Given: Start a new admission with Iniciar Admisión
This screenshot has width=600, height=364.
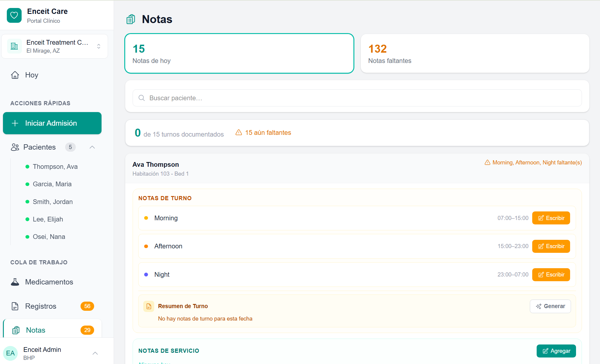Looking at the screenshot, I should [52, 123].
